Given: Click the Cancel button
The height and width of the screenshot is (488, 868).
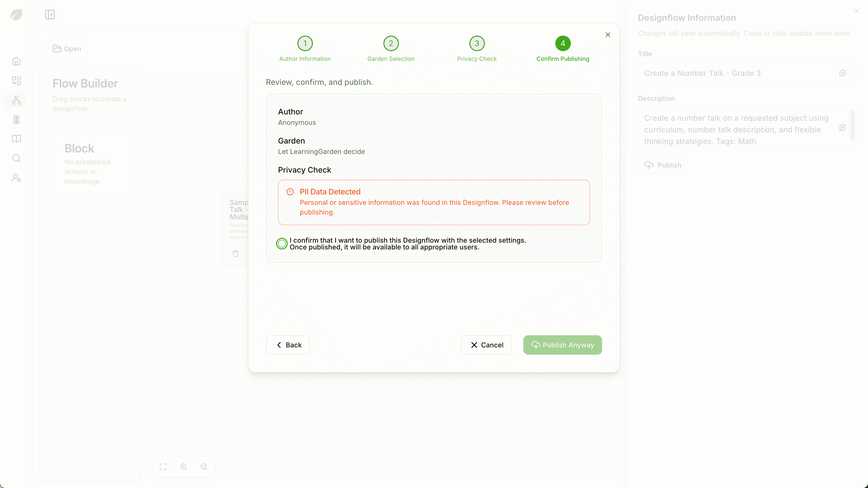Looking at the screenshot, I should tap(486, 345).
